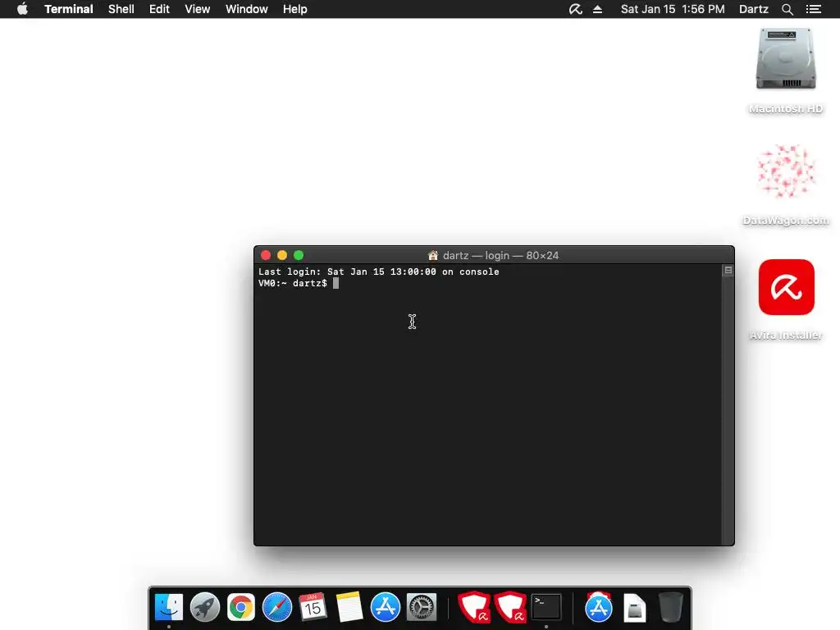The height and width of the screenshot is (630, 840).
Task: Open the Apple menu
Action: tap(22, 9)
